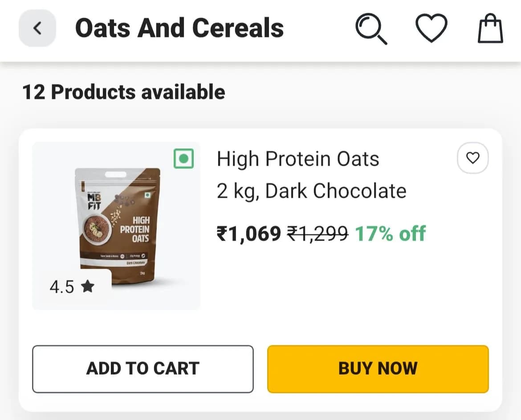Click the star icon beside the 4.5 rating
Image resolution: width=521 pixels, height=420 pixels.
point(88,287)
